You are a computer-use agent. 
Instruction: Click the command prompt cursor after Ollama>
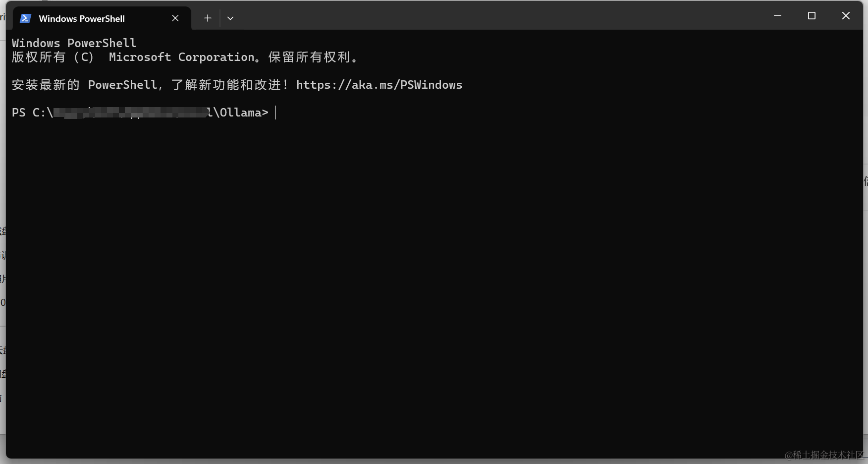[276, 113]
